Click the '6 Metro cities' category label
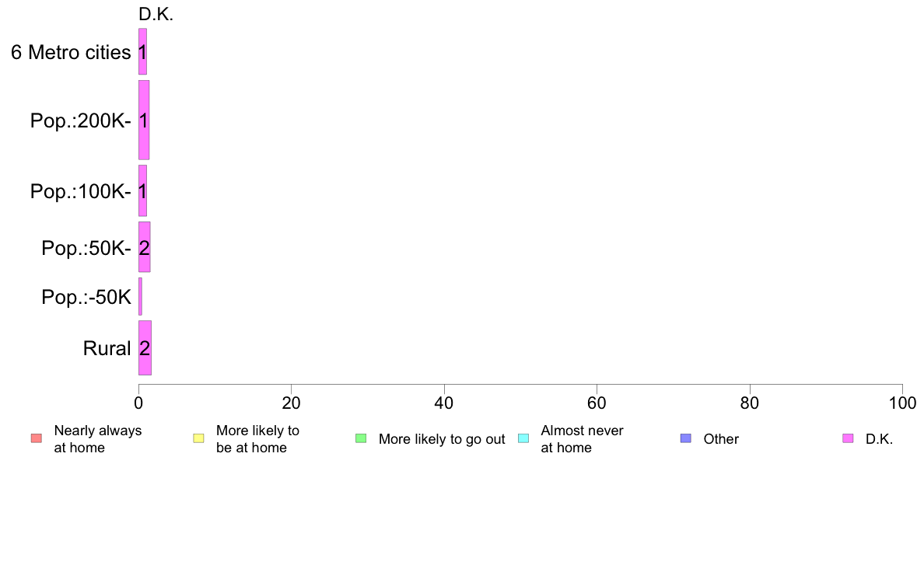Image resolution: width=924 pixels, height=572 pixels. pyautogui.click(x=71, y=52)
